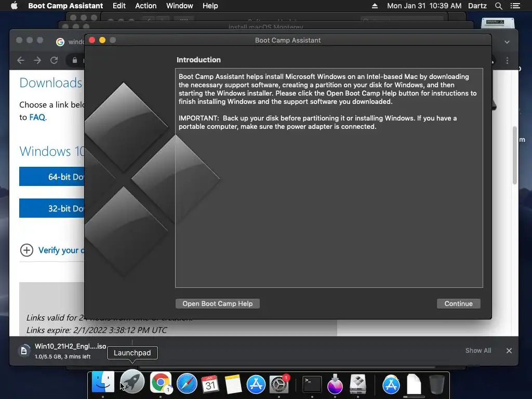Open Chrome's three-dot menu
The width and height of the screenshot is (532, 399).
[x=507, y=60]
